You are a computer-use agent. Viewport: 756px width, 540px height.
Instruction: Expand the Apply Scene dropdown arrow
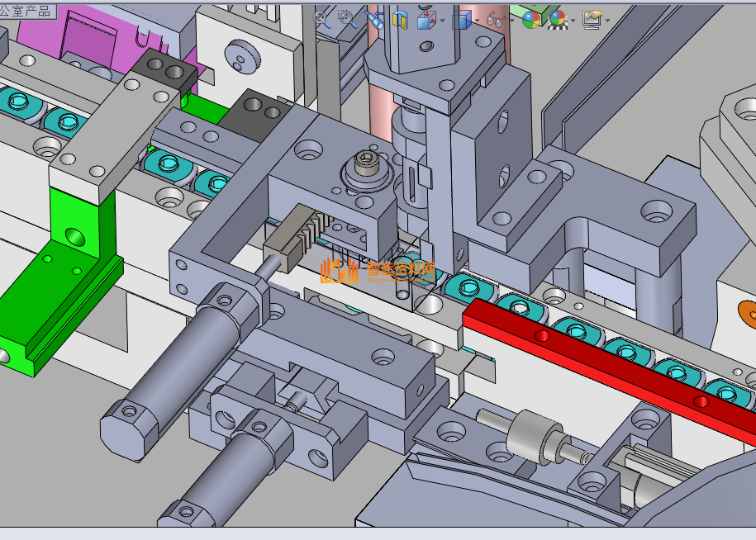[572, 21]
